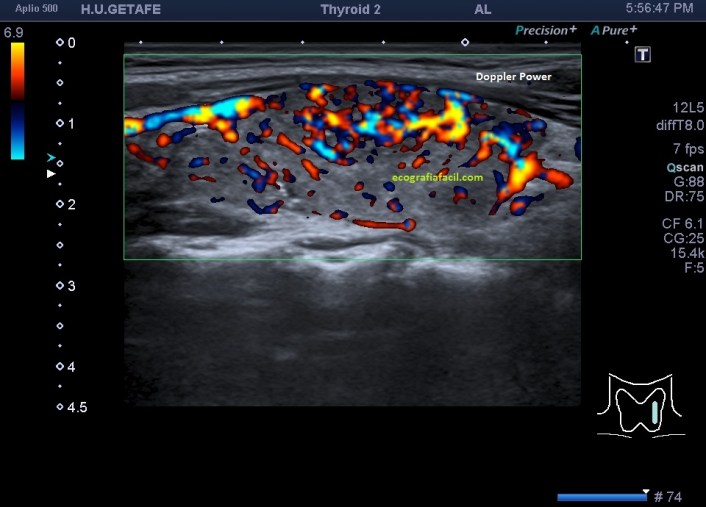This screenshot has width=706, height=507.
Task: Click the Doppler color scale bar
Action: [x=18, y=101]
